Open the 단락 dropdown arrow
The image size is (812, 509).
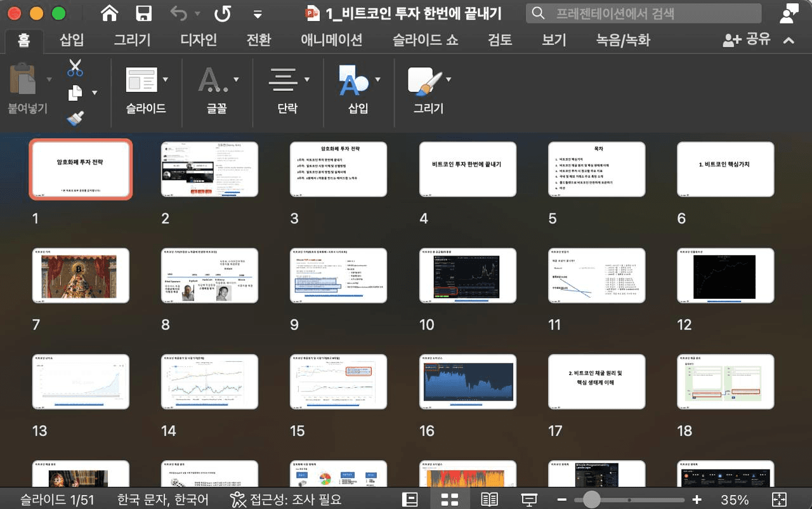[307, 80]
